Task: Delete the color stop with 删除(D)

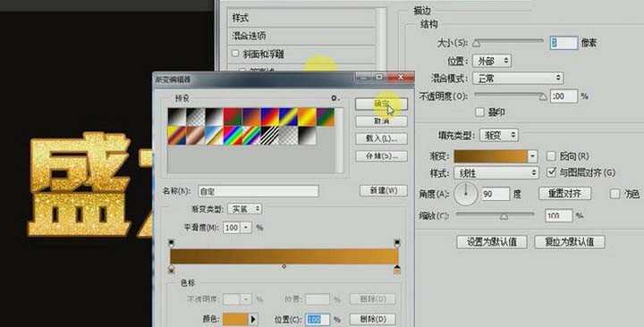Action: (x=373, y=319)
